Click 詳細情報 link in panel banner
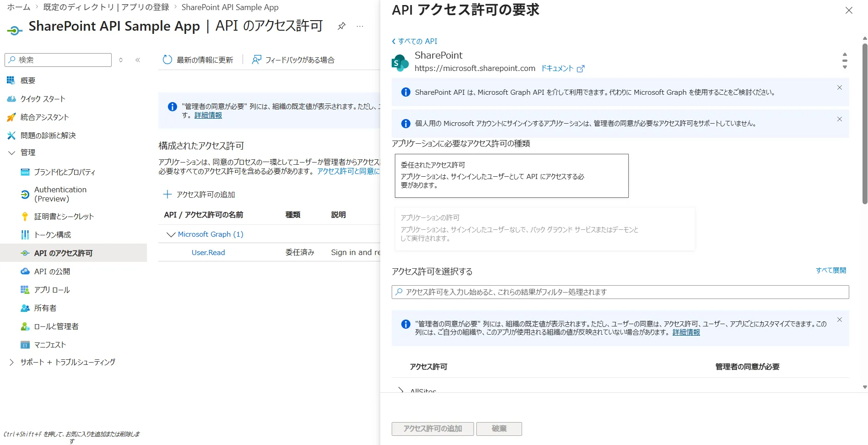The width and height of the screenshot is (868, 445). point(686,332)
